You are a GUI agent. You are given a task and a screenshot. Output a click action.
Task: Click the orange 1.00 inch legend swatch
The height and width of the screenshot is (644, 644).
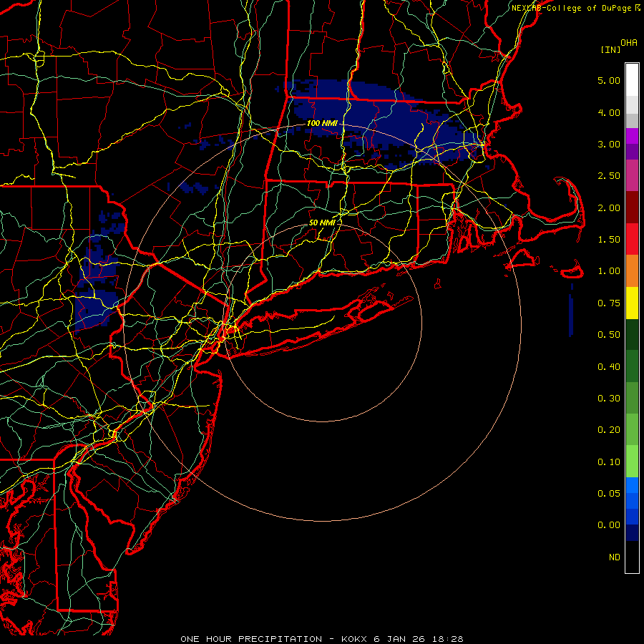632,271
